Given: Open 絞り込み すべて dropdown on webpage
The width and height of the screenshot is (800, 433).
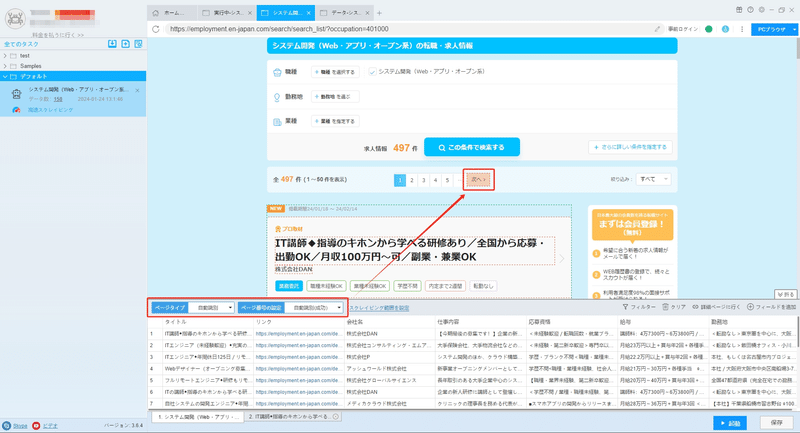Looking at the screenshot, I should point(654,180).
